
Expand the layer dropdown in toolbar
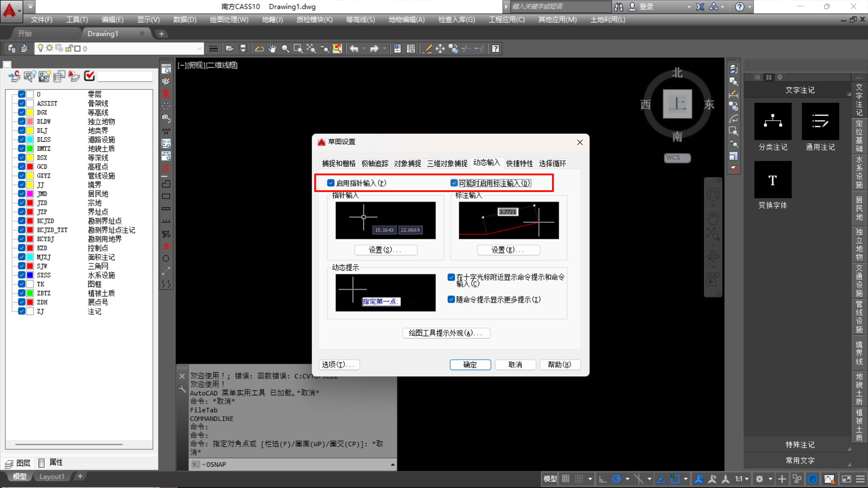[x=199, y=49]
